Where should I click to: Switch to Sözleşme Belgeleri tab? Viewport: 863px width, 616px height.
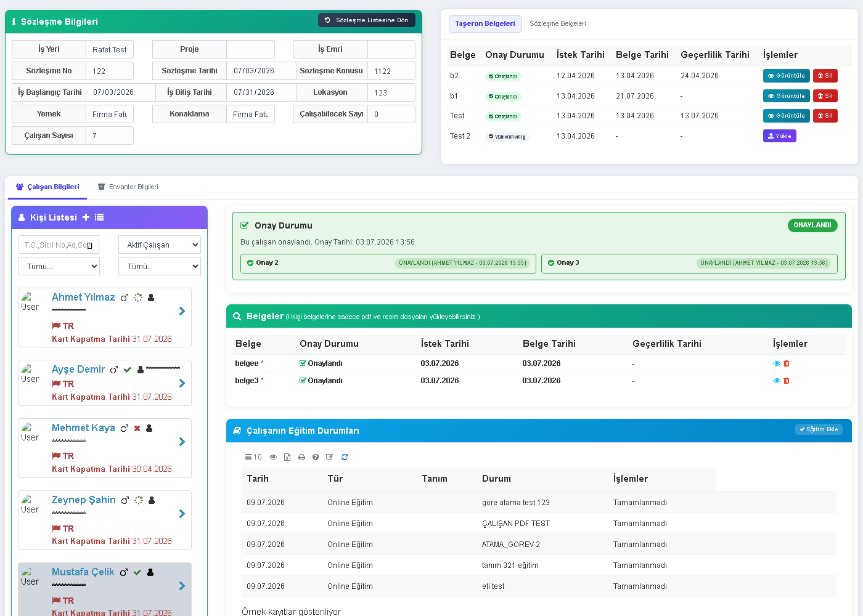tap(558, 23)
